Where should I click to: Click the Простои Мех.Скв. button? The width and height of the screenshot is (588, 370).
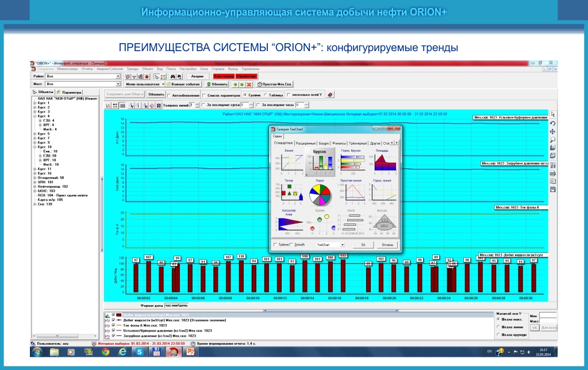point(275,84)
